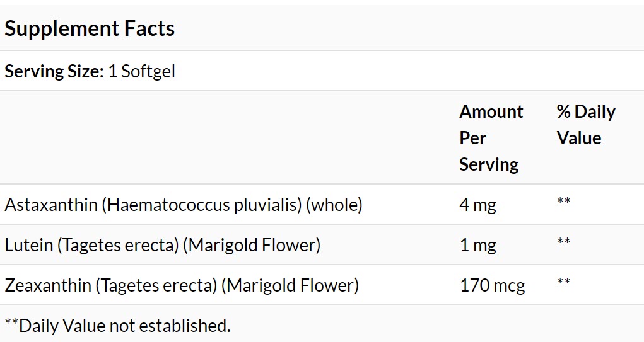Viewport: 644px width, 342px height.
Task: Select the Lutein Marigold Flower row
Action: coord(322,244)
